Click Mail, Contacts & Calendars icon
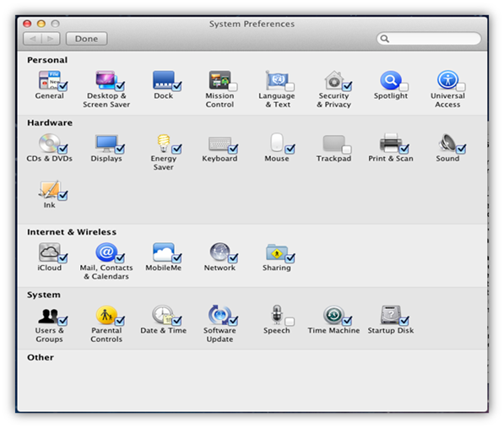 pyautogui.click(x=106, y=252)
